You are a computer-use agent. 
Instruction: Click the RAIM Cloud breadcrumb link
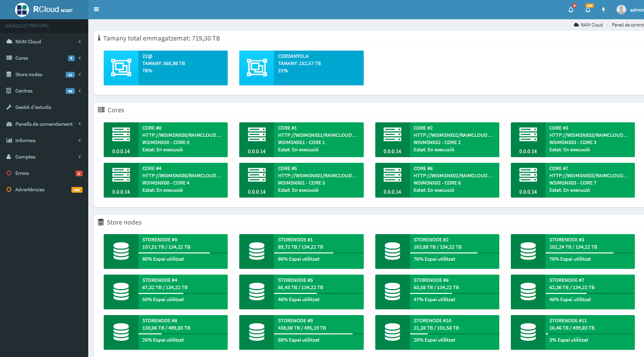coord(591,25)
